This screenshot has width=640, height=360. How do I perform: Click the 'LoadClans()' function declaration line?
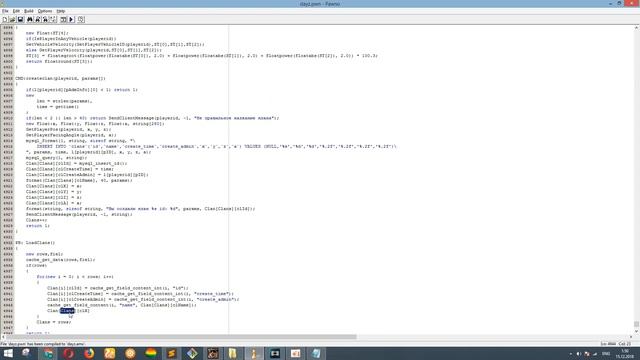coord(35,242)
